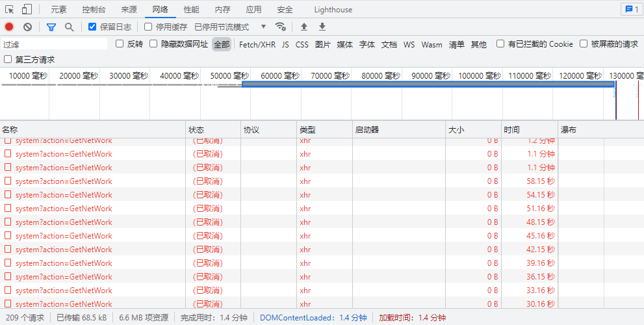The height and width of the screenshot is (325, 644).
Task: Filter requests by 清单
Action: coord(457,44)
